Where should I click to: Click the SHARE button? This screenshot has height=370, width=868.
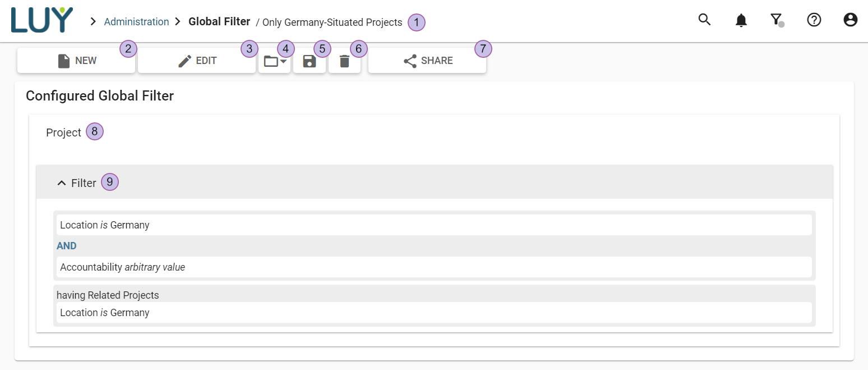tap(427, 61)
